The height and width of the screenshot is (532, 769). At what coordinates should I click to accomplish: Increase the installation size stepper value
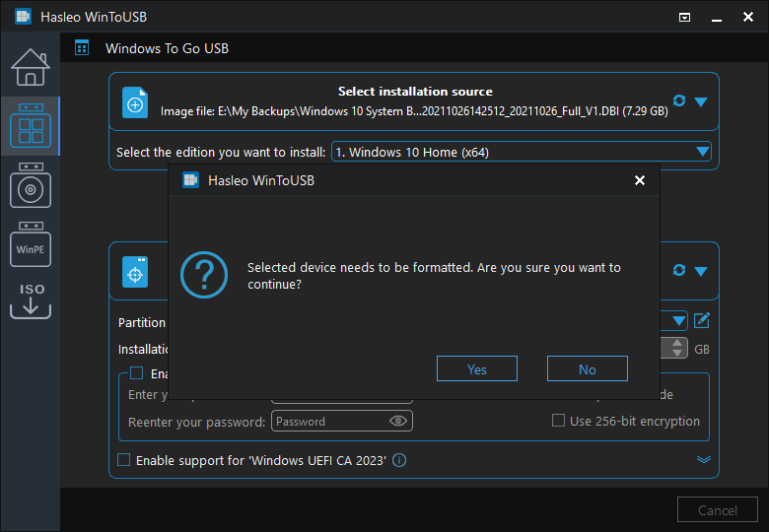[677, 344]
